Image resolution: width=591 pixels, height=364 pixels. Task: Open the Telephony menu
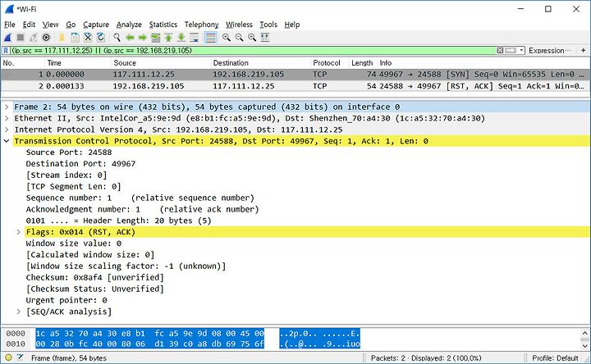(x=201, y=25)
